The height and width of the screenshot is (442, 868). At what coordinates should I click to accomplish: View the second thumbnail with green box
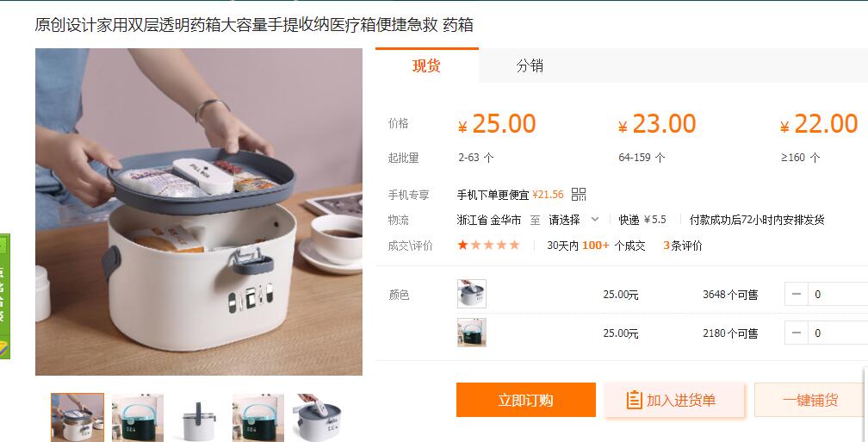[x=138, y=418]
